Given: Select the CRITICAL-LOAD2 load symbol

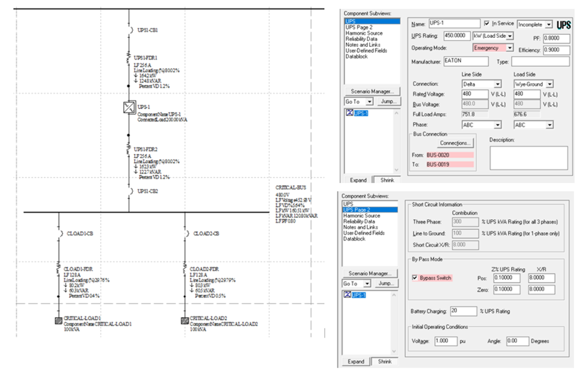Looking at the screenshot, I should [x=184, y=321].
